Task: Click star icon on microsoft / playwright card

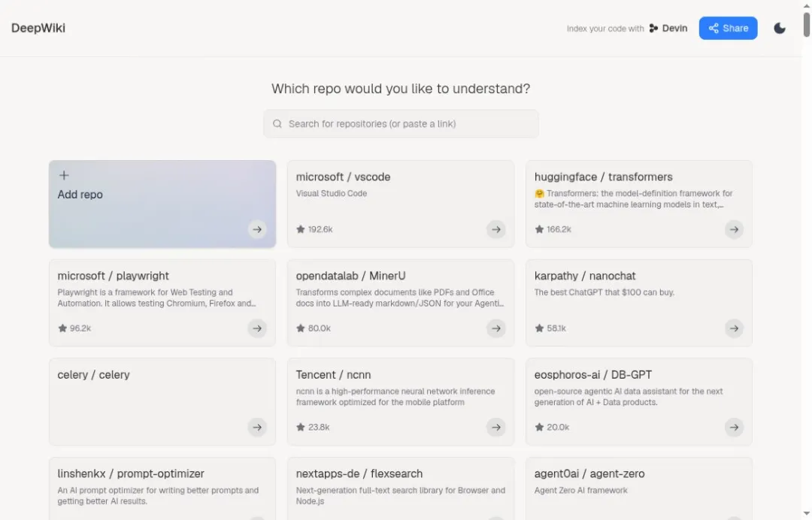Action: [62, 328]
